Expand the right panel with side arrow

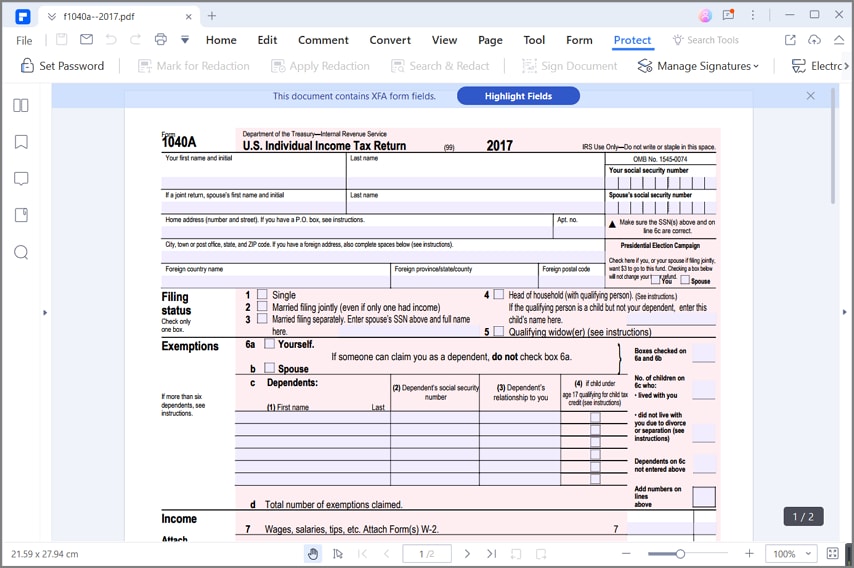[845, 312]
